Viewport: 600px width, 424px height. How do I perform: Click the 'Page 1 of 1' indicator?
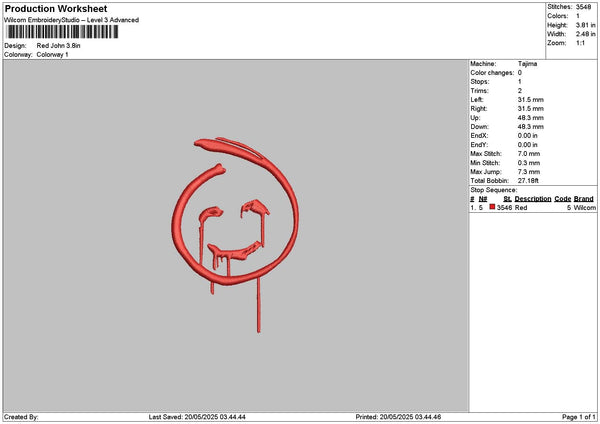[579, 417]
